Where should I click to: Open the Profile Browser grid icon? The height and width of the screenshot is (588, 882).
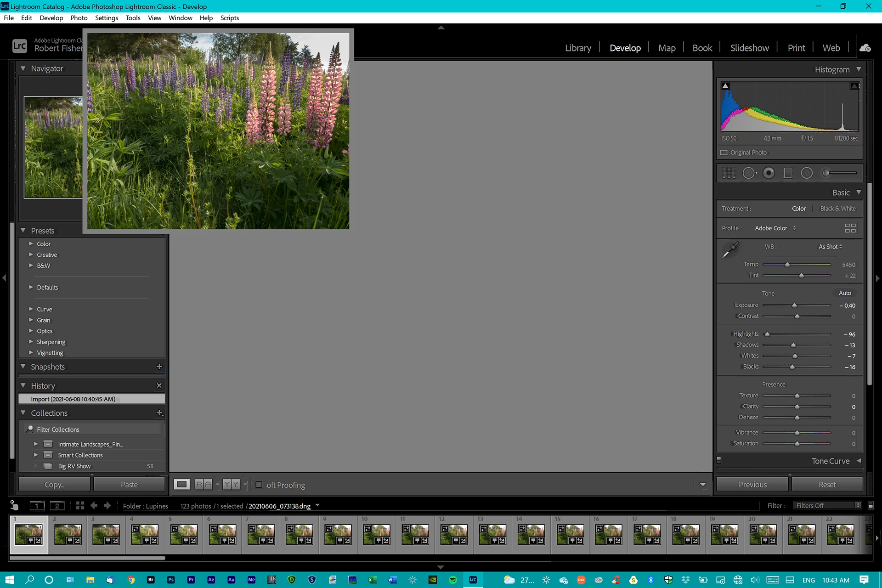(x=850, y=228)
